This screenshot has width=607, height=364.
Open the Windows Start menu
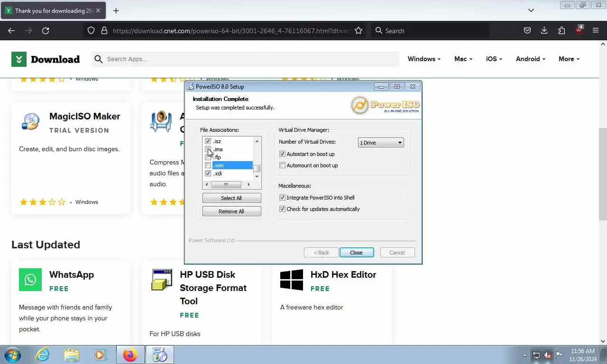pyautogui.click(x=12, y=355)
